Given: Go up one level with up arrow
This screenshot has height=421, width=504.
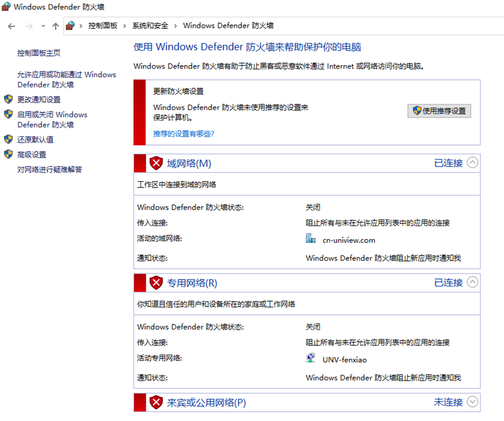Looking at the screenshot, I should pos(55,26).
